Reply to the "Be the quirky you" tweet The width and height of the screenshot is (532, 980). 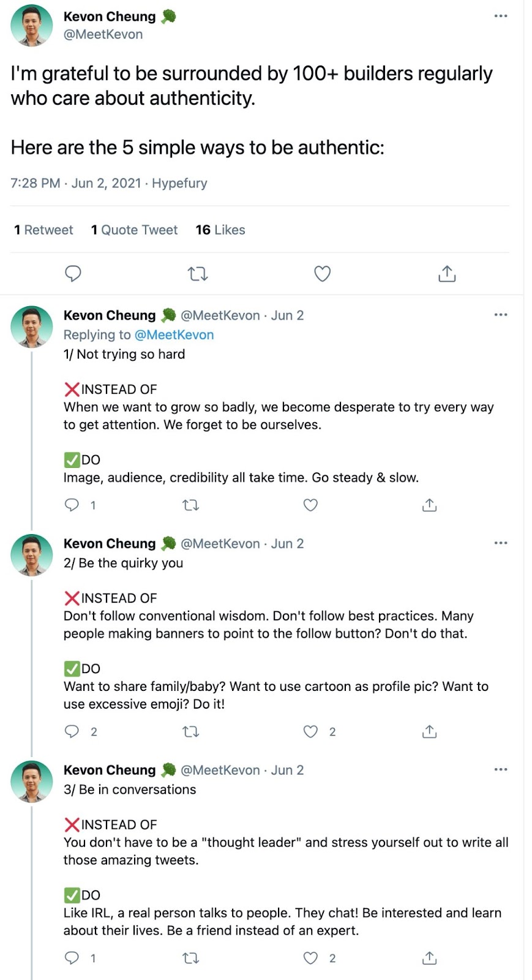(x=72, y=731)
